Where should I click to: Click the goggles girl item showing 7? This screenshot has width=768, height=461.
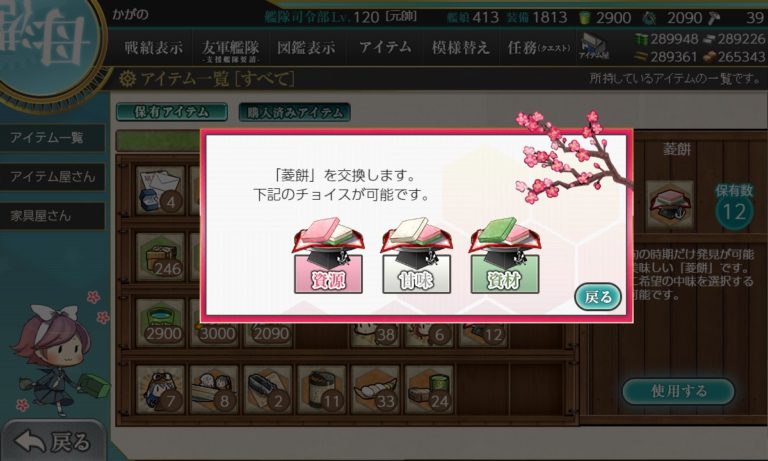160,389
